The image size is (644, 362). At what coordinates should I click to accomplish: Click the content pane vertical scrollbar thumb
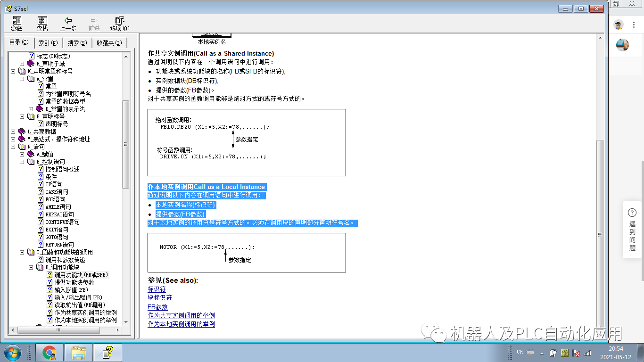click(x=600, y=235)
